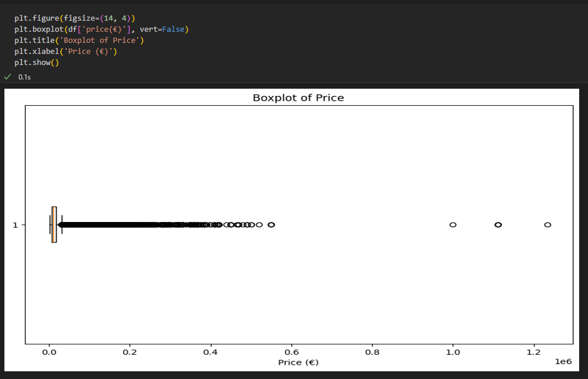This screenshot has width=588, height=379.
Task: Click the green success checkmark icon
Action: point(8,77)
